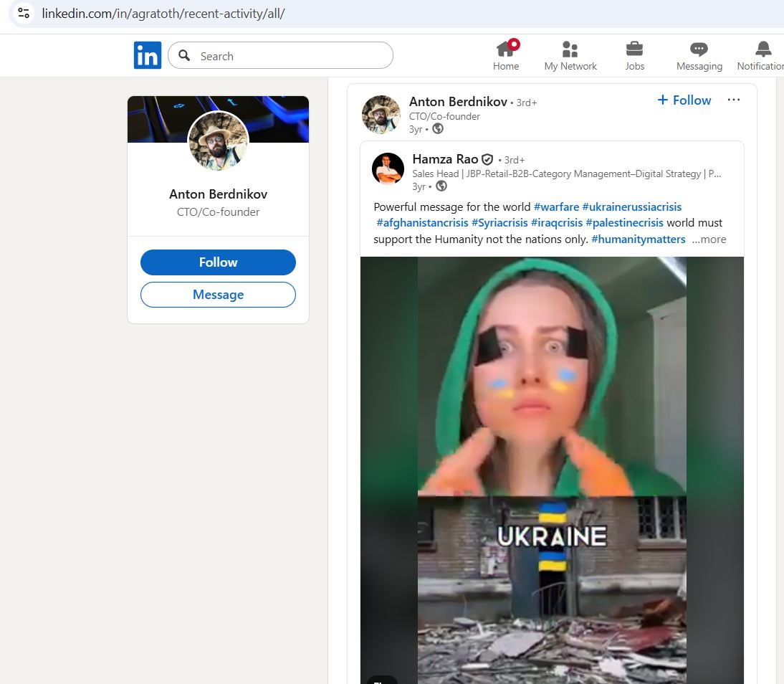Open the #warfare hashtag link

tap(556, 206)
